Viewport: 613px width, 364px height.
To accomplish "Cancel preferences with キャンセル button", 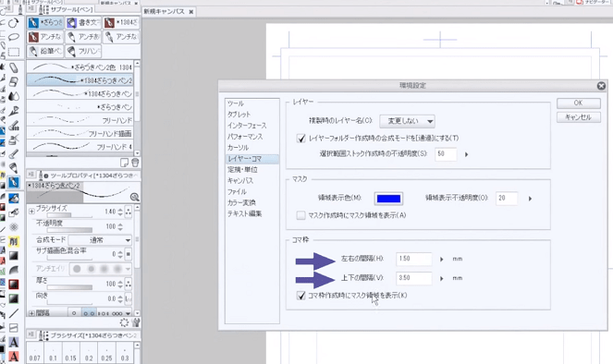I will [x=579, y=117].
